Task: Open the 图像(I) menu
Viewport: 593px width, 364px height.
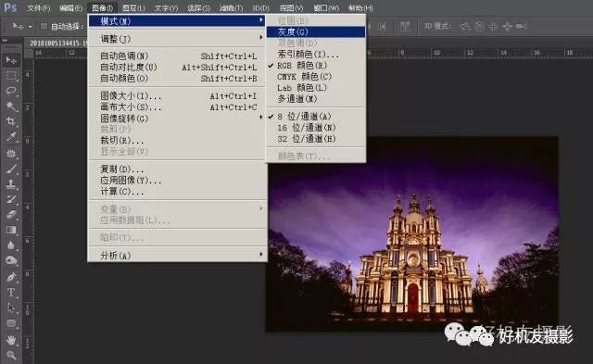Action: [103, 8]
